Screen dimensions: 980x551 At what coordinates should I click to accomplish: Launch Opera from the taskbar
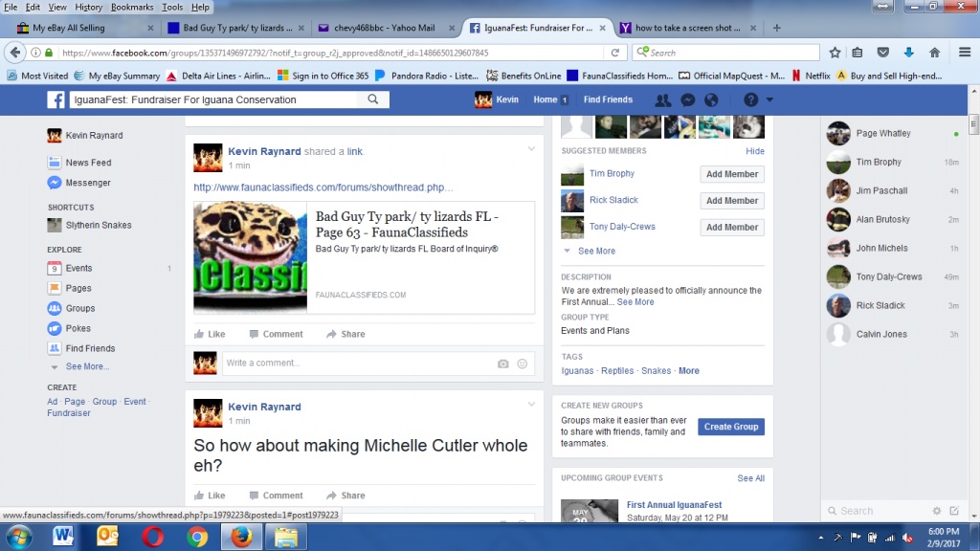[152, 538]
